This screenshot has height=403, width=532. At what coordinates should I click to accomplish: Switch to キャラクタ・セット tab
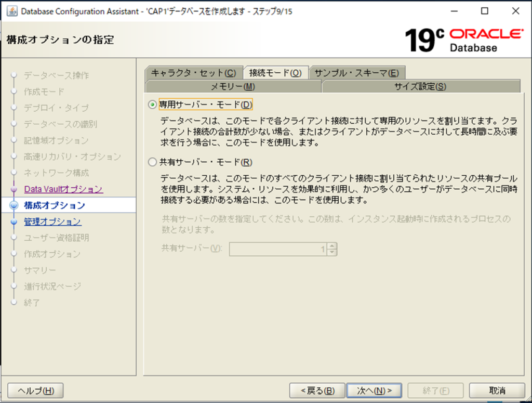[193, 73]
